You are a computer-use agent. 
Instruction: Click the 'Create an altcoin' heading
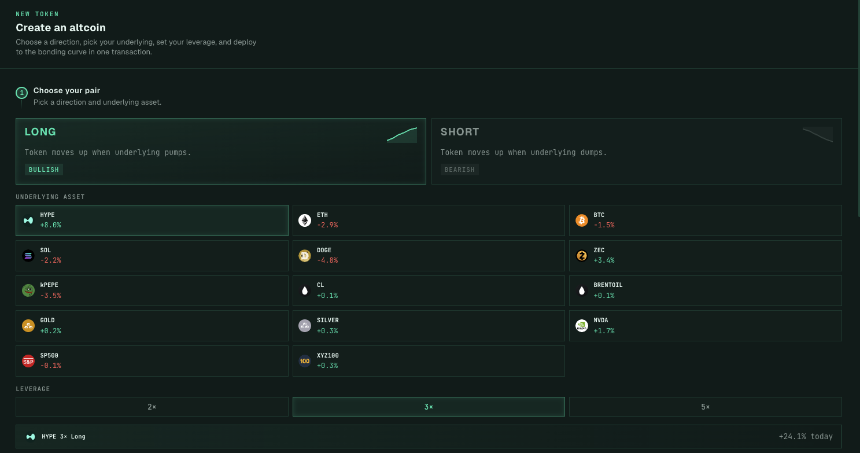[60, 27]
